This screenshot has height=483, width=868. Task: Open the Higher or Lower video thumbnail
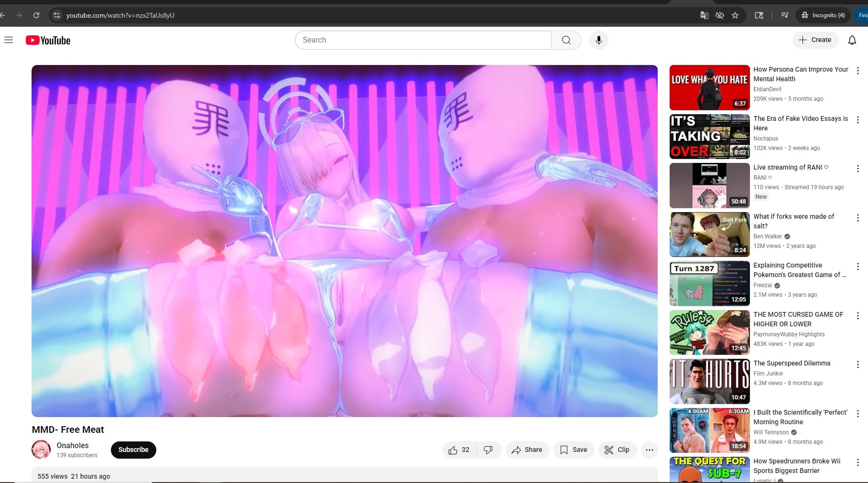(709, 333)
